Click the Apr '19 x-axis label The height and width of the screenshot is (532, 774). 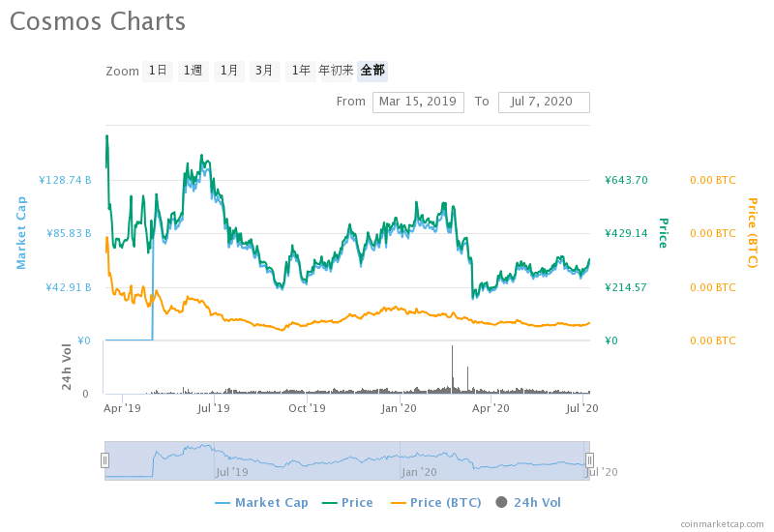tap(122, 408)
